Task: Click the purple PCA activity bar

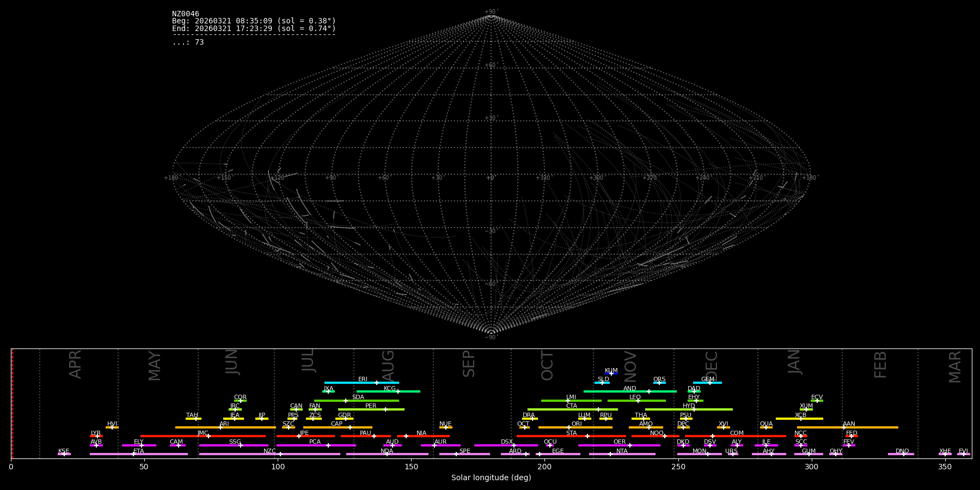Action: click(316, 445)
